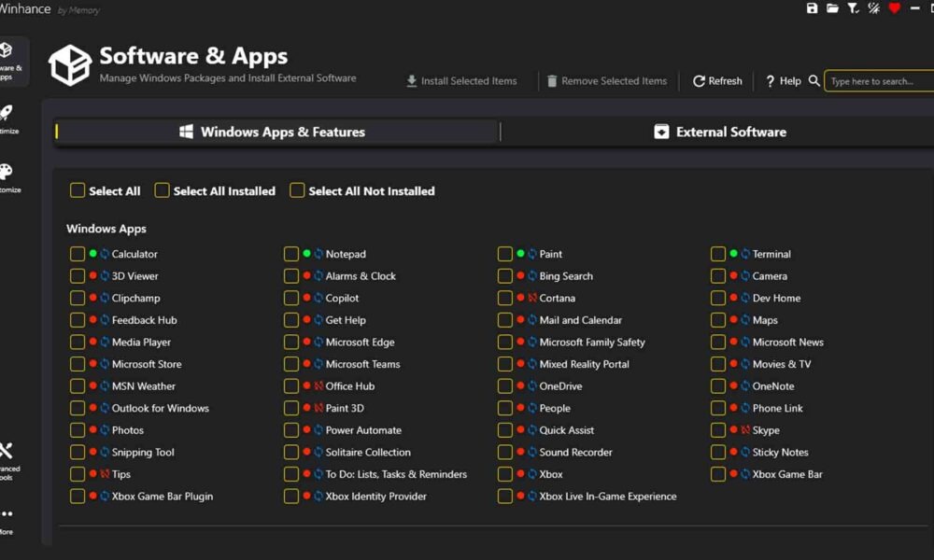Click the red cannot-reinstall icon beside Paint 3D
The image size is (934, 560).
(x=318, y=408)
